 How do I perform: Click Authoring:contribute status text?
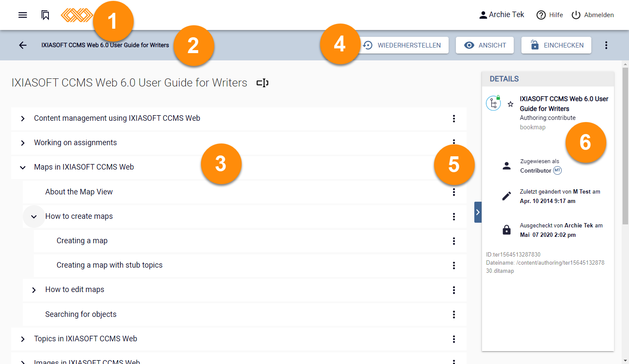coord(548,118)
